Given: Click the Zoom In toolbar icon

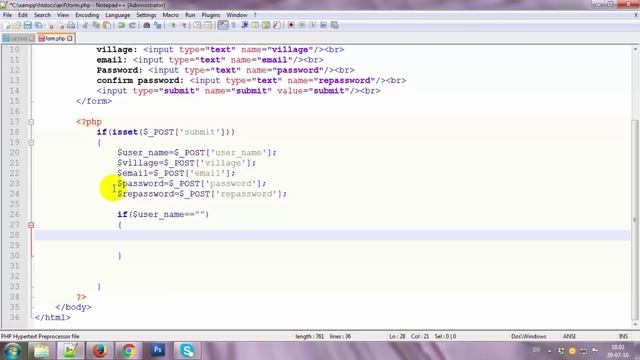Looking at the screenshot, I should tap(173, 25).
